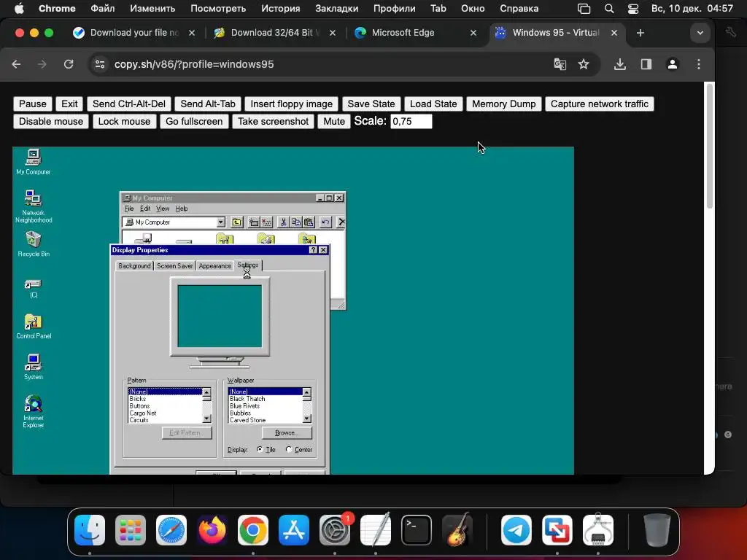Open Terminal from the Dock

tap(417, 530)
